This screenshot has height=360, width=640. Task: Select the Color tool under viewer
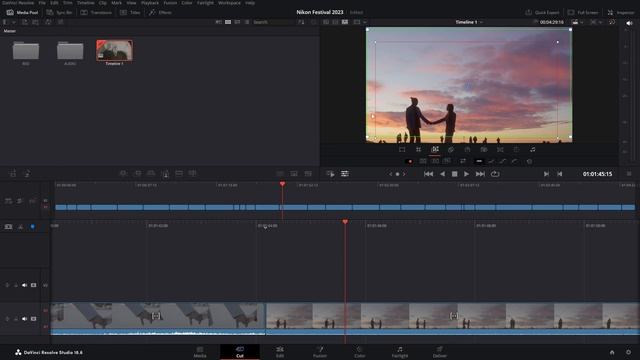click(x=516, y=150)
